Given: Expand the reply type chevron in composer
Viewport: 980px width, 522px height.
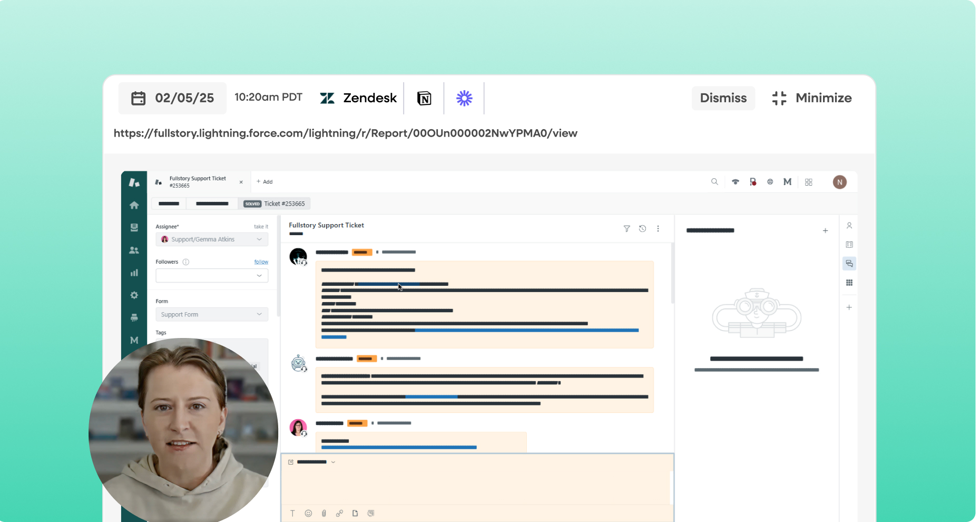Looking at the screenshot, I should click(333, 462).
